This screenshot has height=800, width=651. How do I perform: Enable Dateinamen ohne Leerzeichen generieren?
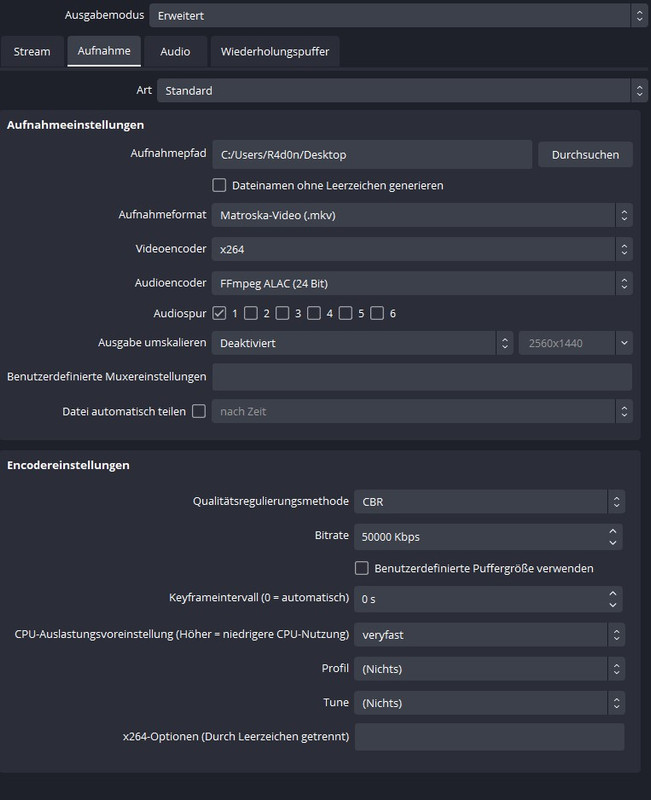pyautogui.click(x=219, y=185)
